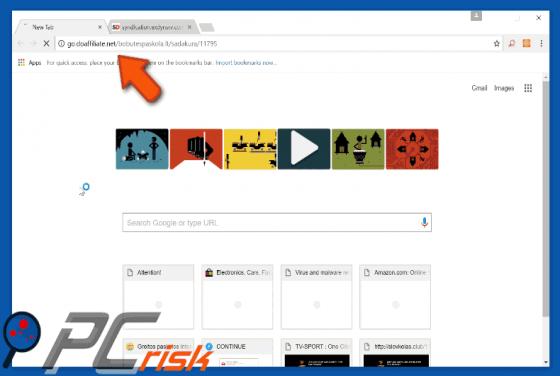Open the Electronics, Cars most visited tile

coord(237,296)
